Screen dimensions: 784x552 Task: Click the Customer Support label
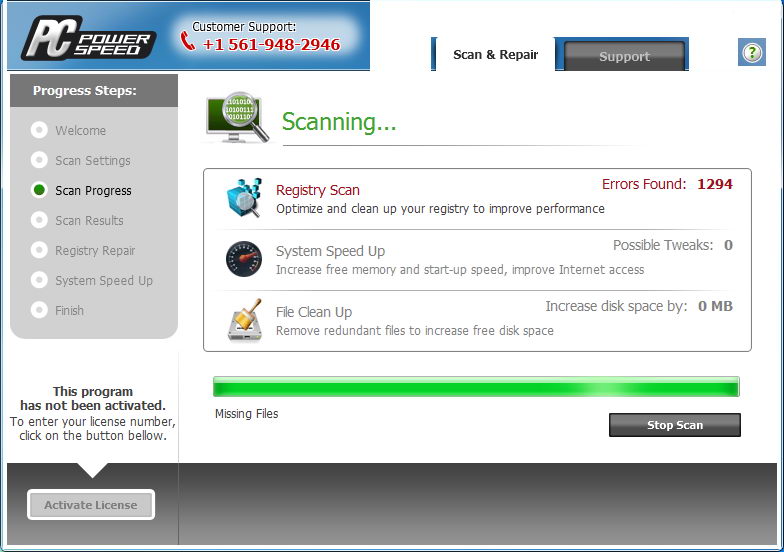(x=244, y=26)
